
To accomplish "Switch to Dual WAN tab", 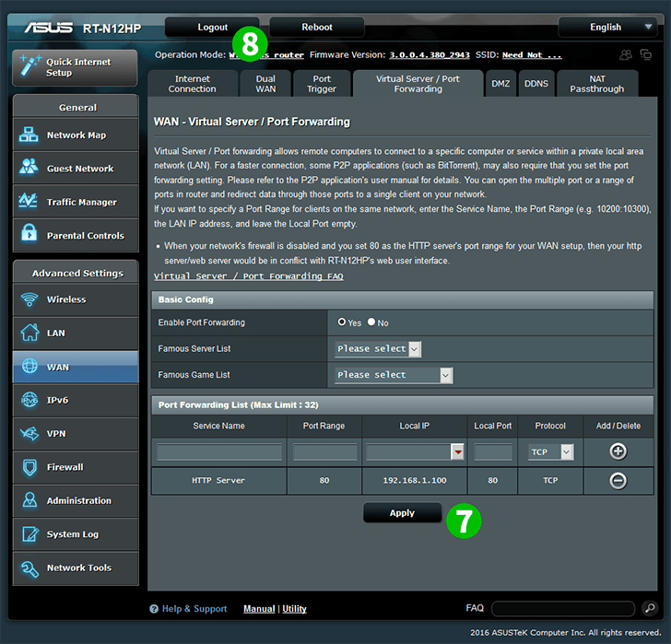I will 265,84.
